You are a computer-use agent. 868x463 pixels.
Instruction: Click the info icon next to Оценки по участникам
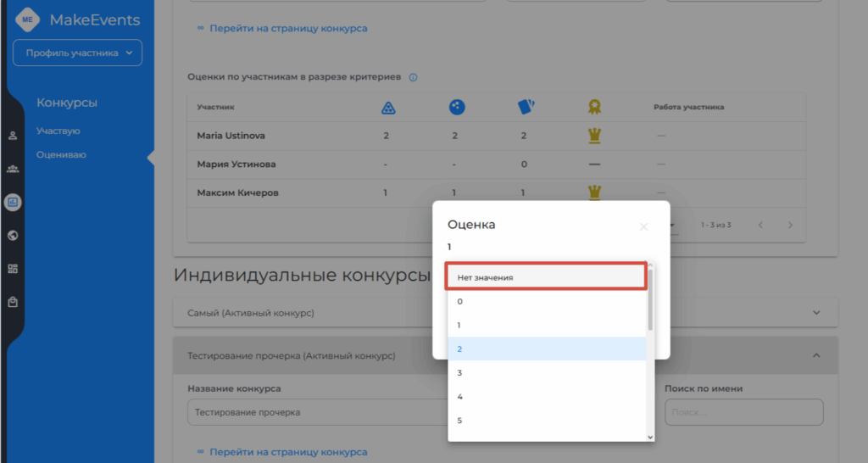tap(413, 77)
